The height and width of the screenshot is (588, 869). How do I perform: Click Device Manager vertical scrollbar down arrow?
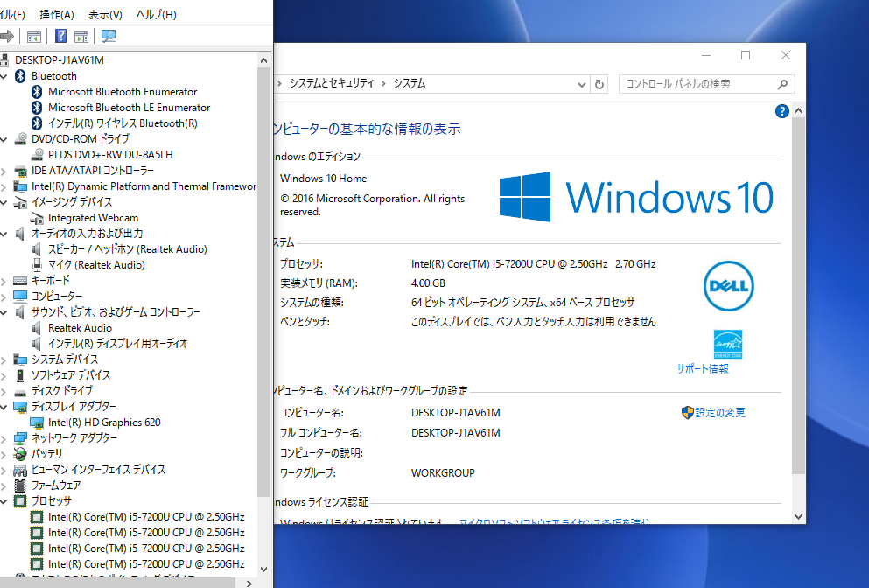[263, 569]
